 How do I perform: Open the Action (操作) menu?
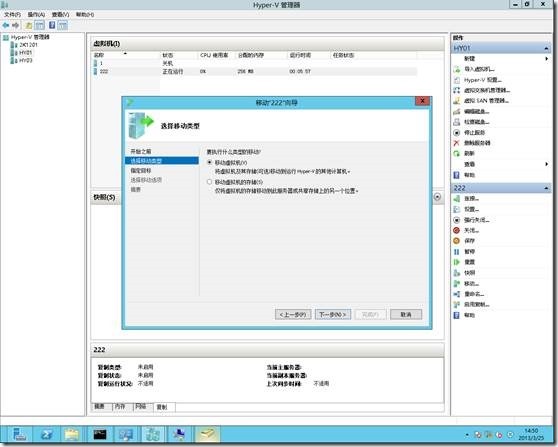coord(36,15)
